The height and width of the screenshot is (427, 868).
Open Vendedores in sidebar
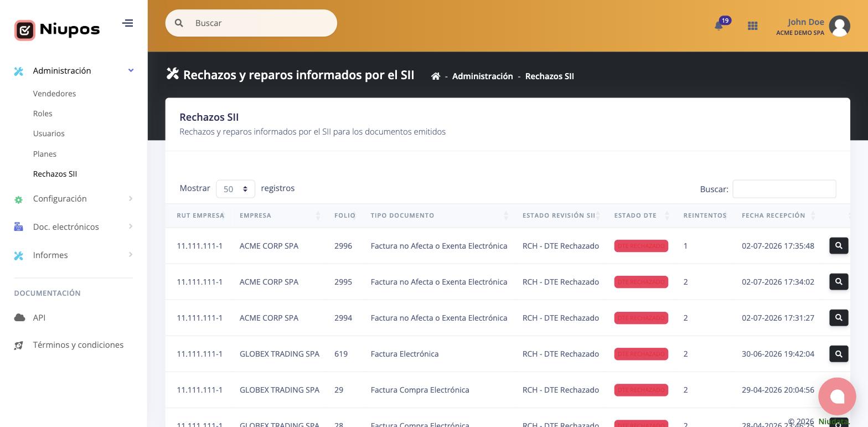pos(54,94)
